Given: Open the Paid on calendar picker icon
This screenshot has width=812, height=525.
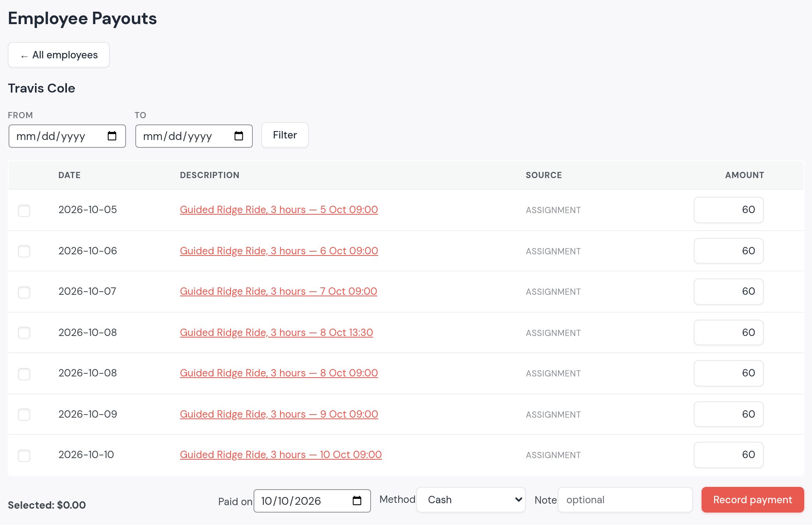Looking at the screenshot, I should coord(357,500).
